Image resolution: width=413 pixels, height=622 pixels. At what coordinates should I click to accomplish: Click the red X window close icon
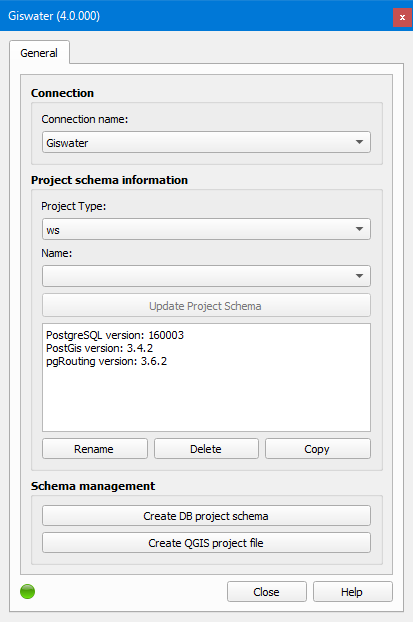point(402,17)
